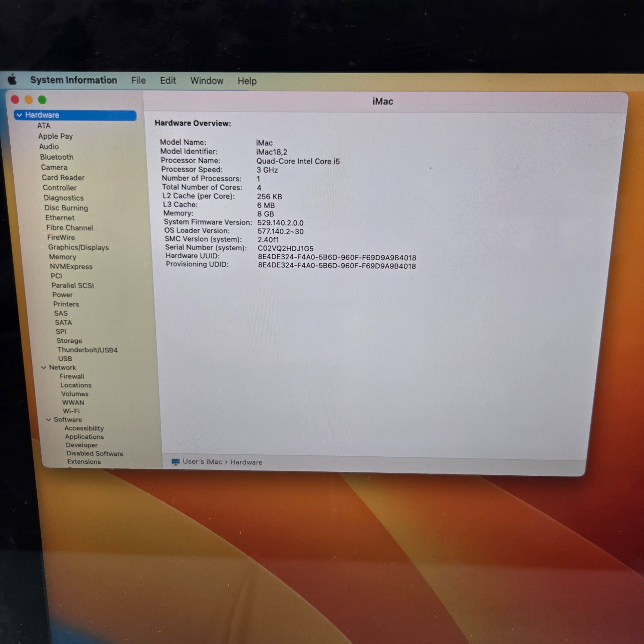Select Printers in the sidebar
This screenshot has height=644, width=644.
tap(66, 304)
